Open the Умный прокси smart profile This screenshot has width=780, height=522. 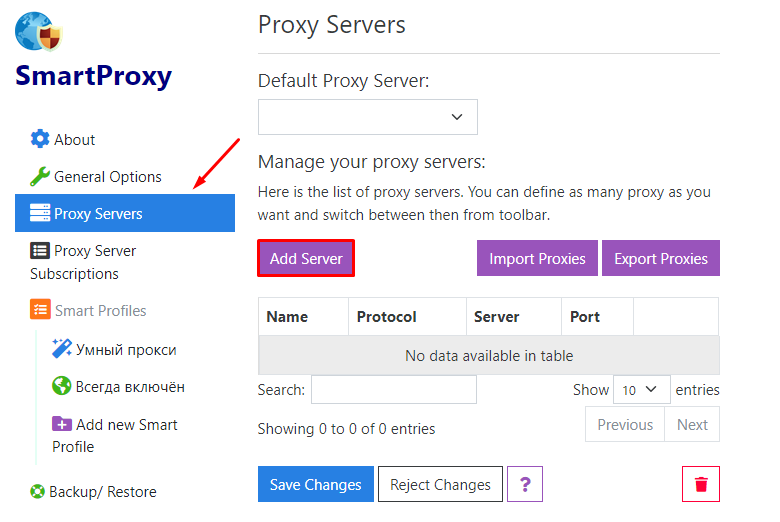[126, 349]
